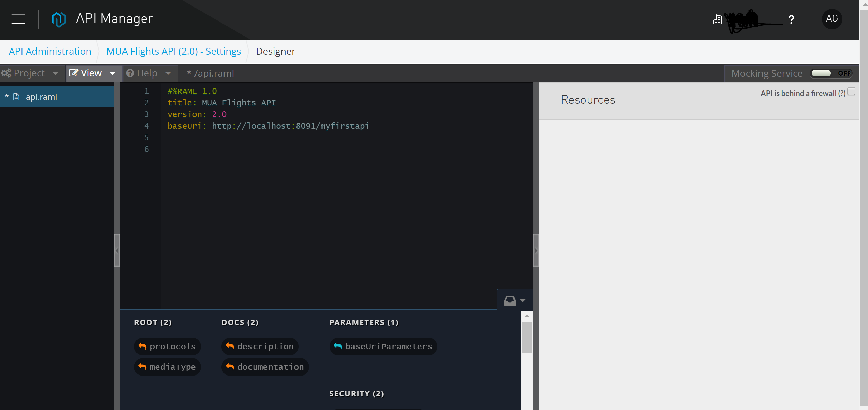This screenshot has width=868, height=410.
Task: Check the API is behind a firewall box
Action: pos(851,91)
